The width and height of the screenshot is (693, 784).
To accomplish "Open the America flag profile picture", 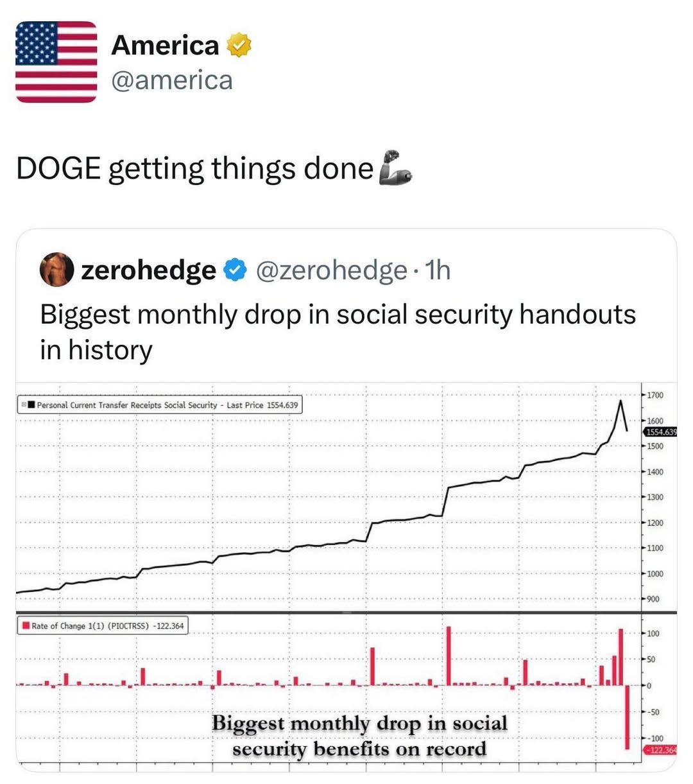I will 56,62.
